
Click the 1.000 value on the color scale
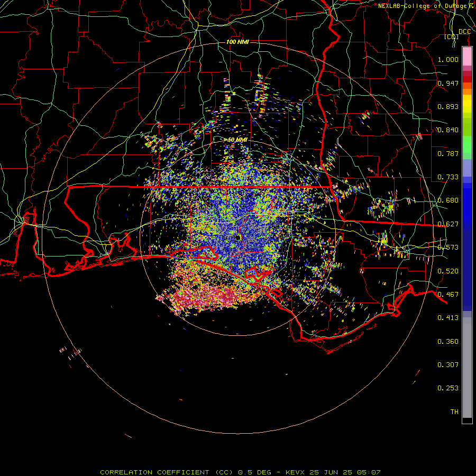point(448,59)
